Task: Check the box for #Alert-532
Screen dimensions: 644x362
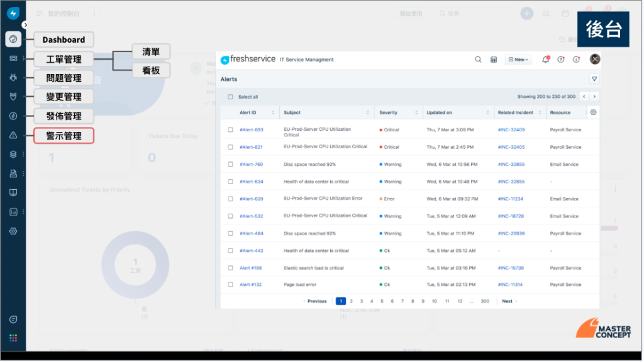Action: pos(231,216)
